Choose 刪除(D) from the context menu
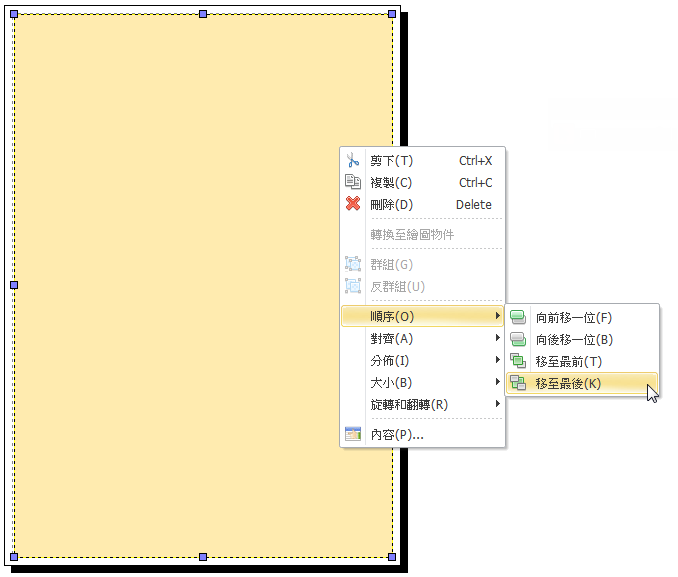The height and width of the screenshot is (577, 678). [422, 204]
